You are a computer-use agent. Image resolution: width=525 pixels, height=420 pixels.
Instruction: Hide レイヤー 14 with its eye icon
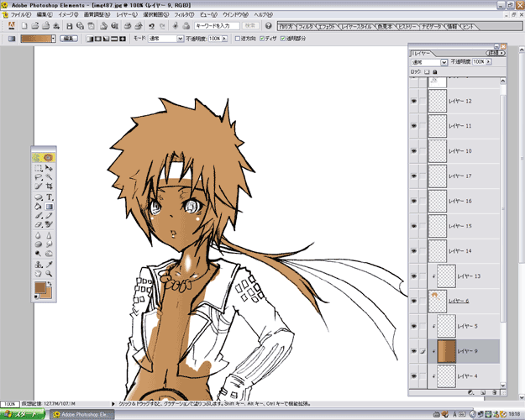(414, 251)
